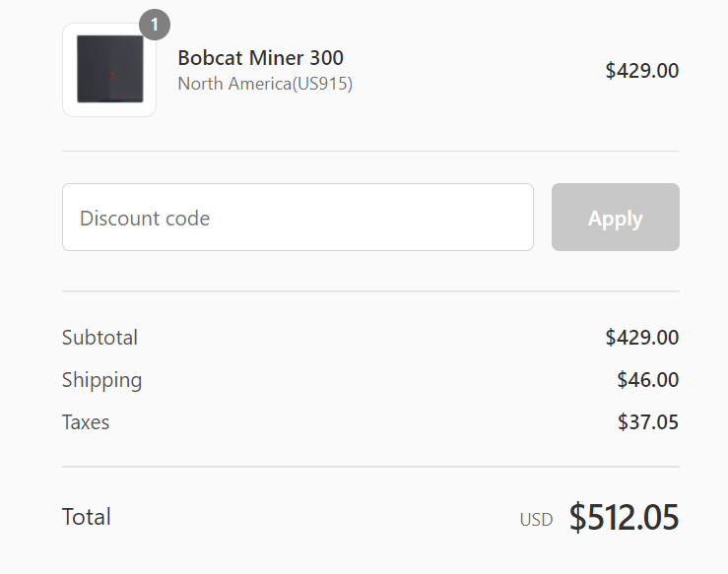Click the $429.00 item price
This screenshot has height=574, width=728.
pos(642,71)
